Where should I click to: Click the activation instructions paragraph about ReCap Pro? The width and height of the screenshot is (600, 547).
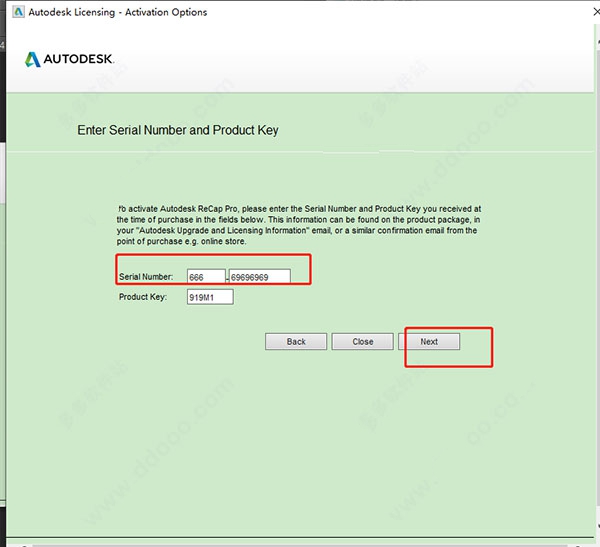298,225
